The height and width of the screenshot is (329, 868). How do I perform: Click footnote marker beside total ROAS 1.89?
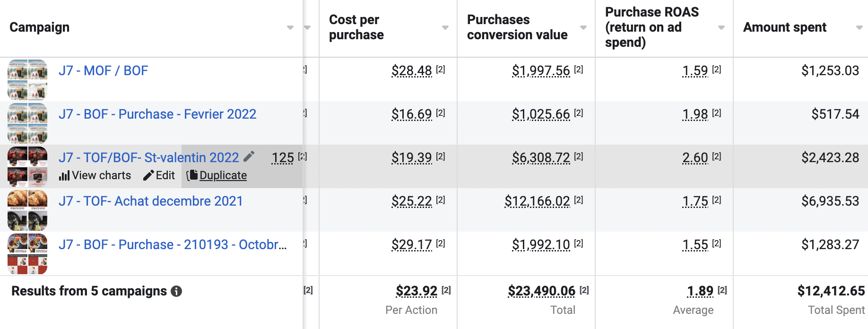[x=722, y=290]
